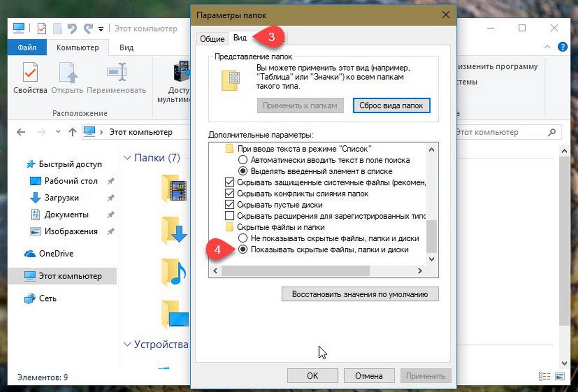Click the up-arrow navigation icon
This screenshot has height=392, width=578.
coord(72,132)
